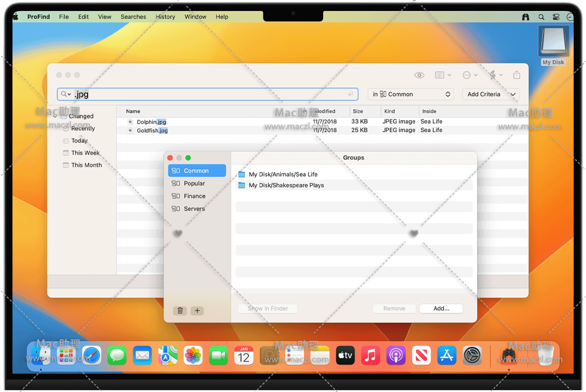Collapse the Changed section in sidebar
Image resolution: width=586 pixels, height=392 pixels.
pyautogui.click(x=55, y=117)
